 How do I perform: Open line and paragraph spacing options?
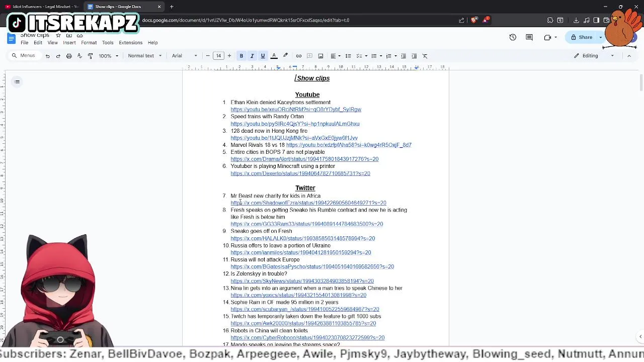(348, 56)
